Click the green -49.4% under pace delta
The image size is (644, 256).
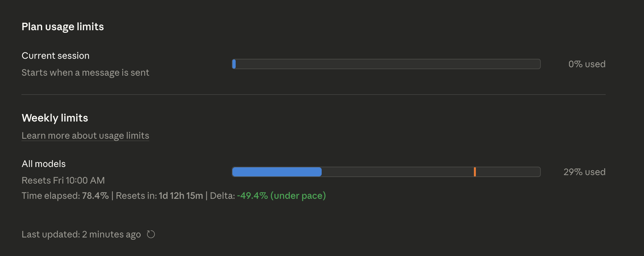point(281,196)
